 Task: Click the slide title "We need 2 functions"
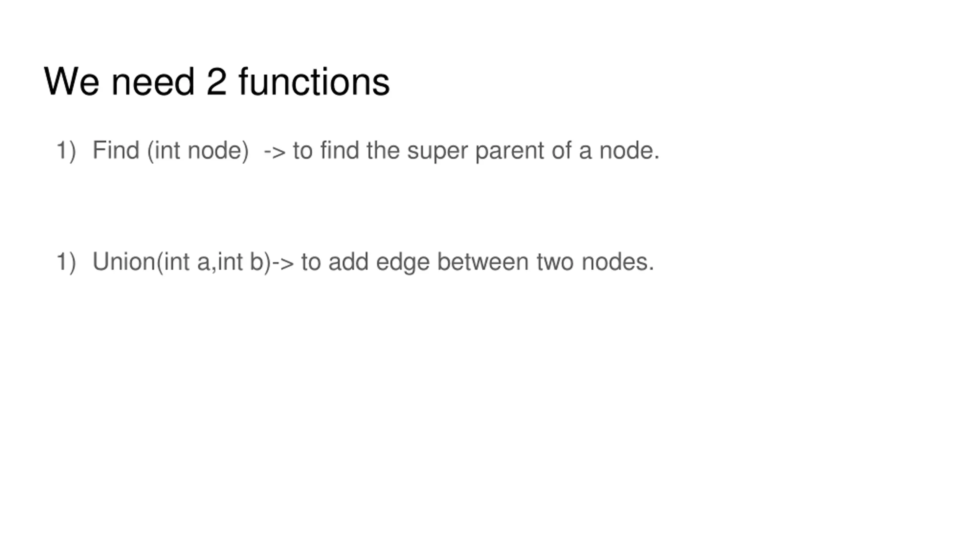pyautogui.click(x=217, y=82)
